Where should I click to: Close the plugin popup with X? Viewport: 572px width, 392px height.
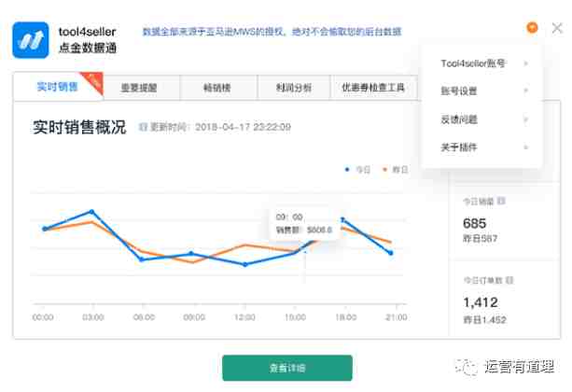(556, 29)
